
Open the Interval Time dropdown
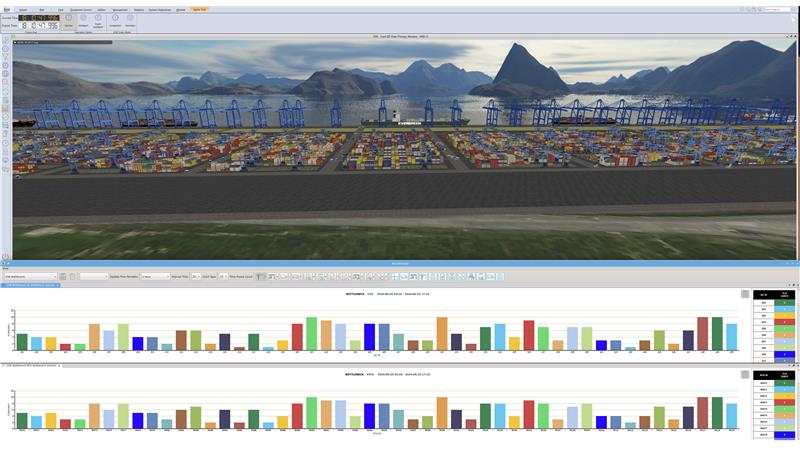point(195,277)
